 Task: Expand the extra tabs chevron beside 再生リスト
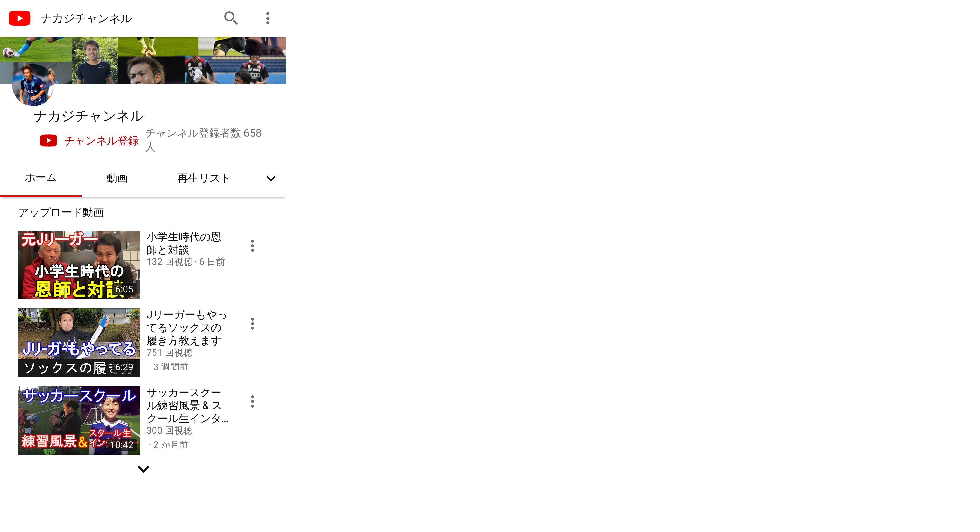(271, 178)
